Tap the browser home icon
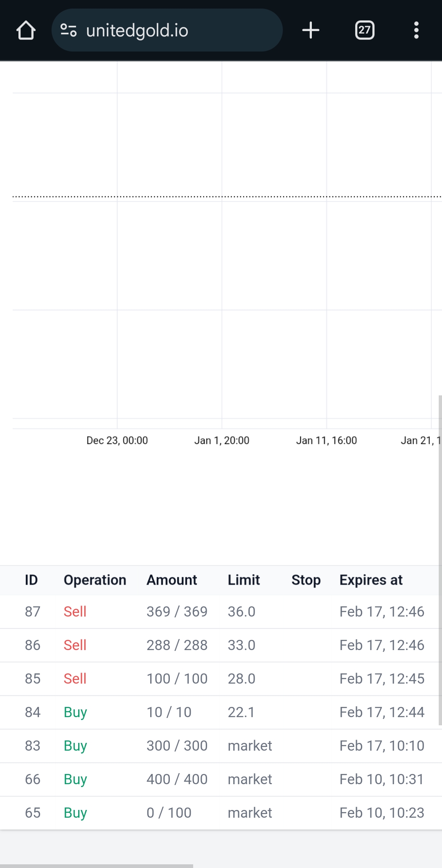 click(x=26, y=30)
